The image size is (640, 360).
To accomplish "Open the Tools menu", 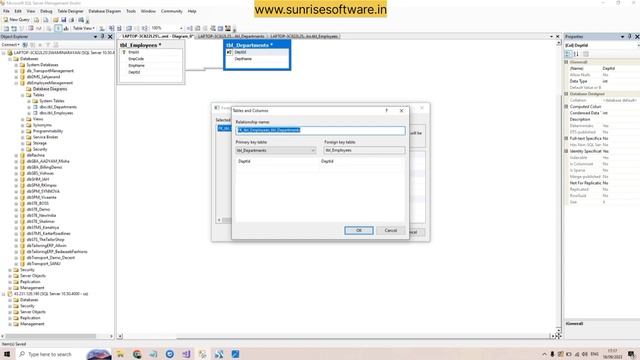I will pyautogui.click(x=131, y=11).
